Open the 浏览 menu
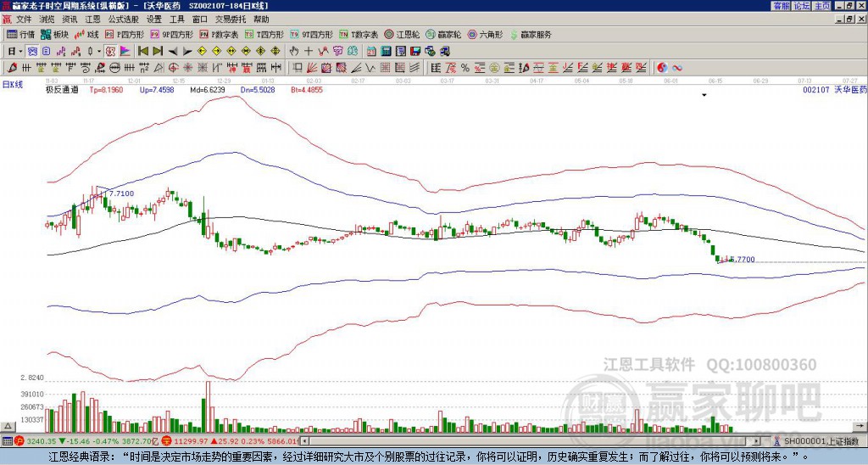The image size is (868, 465). tap(47, 20)
